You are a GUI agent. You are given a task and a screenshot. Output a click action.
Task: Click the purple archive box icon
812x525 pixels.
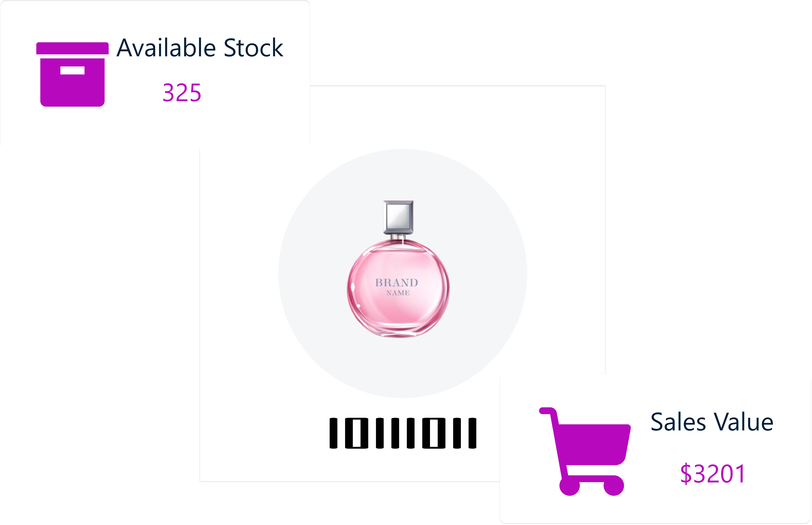(x=72, y=74)
